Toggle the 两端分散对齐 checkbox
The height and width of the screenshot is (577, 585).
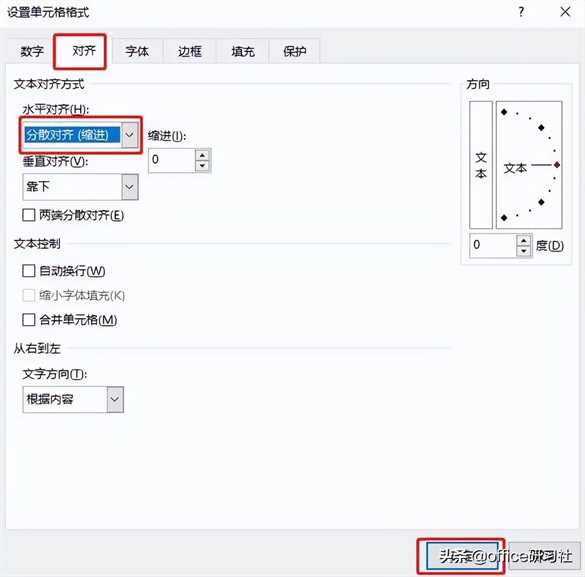[x=29, y=215]
